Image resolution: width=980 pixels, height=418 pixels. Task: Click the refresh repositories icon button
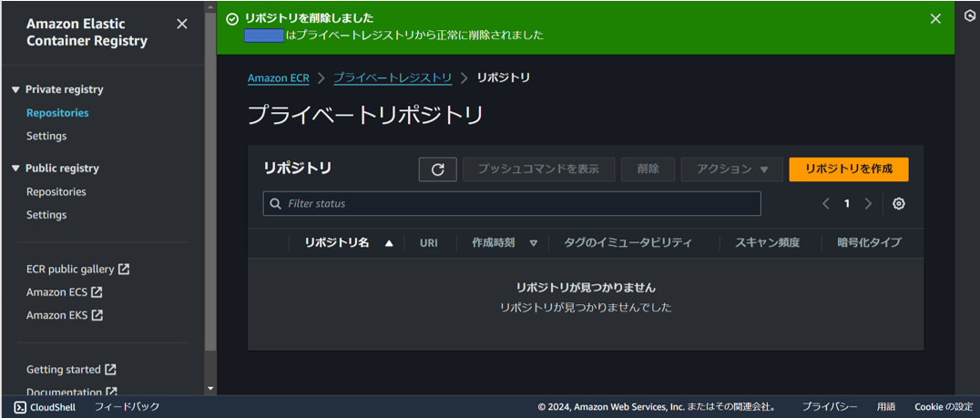(437, 169)
